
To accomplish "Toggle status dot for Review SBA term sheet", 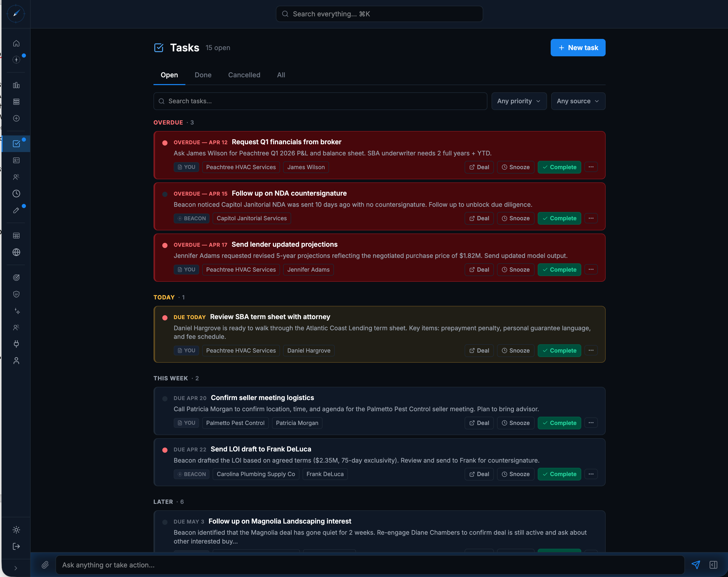I will (165, 318).
